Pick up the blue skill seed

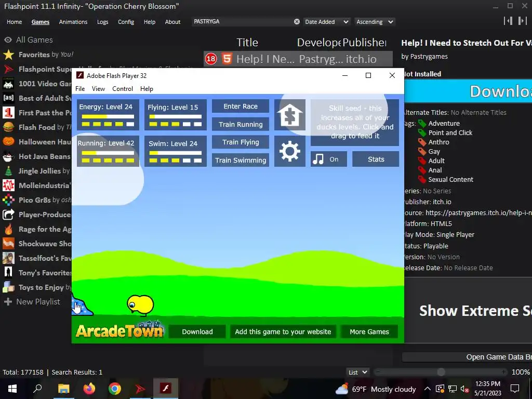82,304
